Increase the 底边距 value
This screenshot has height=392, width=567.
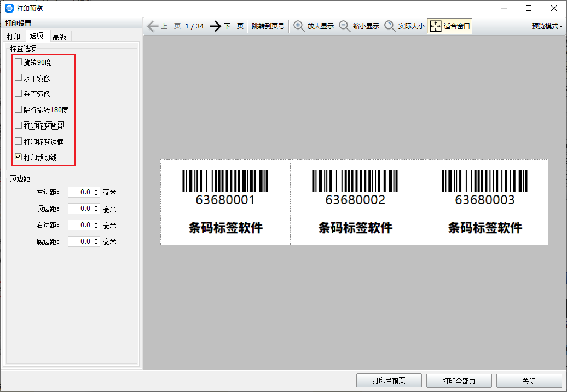pos(96,239)
